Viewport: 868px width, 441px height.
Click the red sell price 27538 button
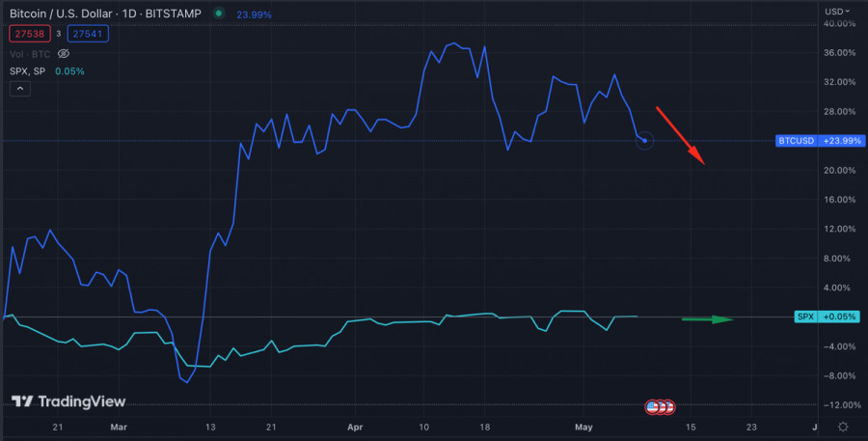[29, 34]
